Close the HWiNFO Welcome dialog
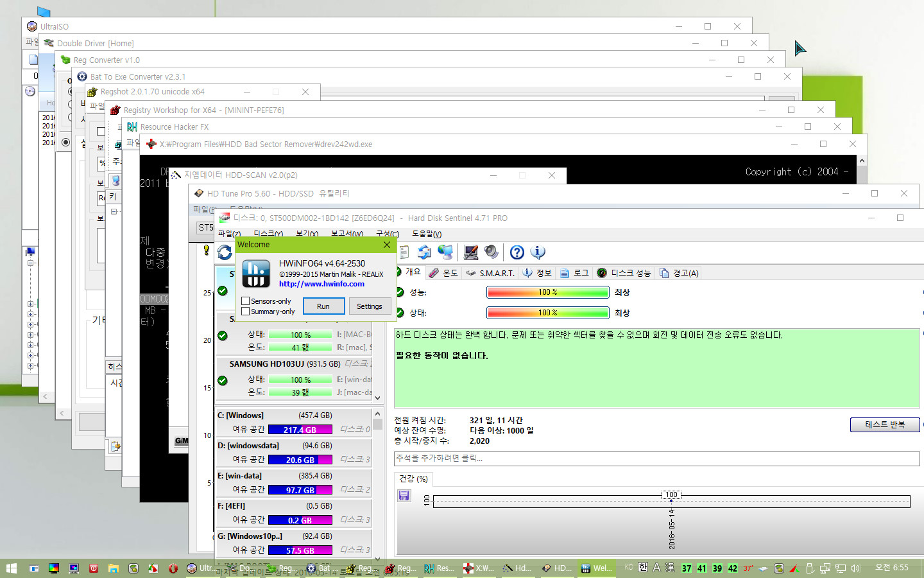 click(387, 245)
